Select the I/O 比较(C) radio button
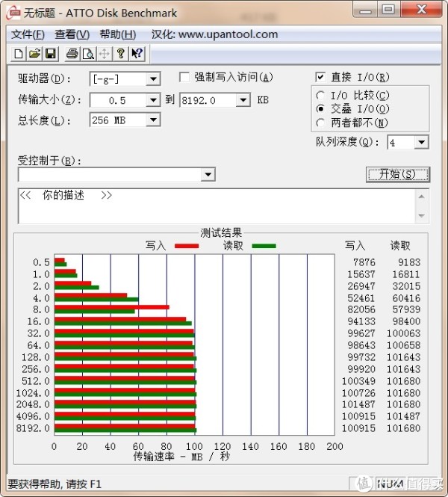Screen dimensions: 448x497 (320, 95)
